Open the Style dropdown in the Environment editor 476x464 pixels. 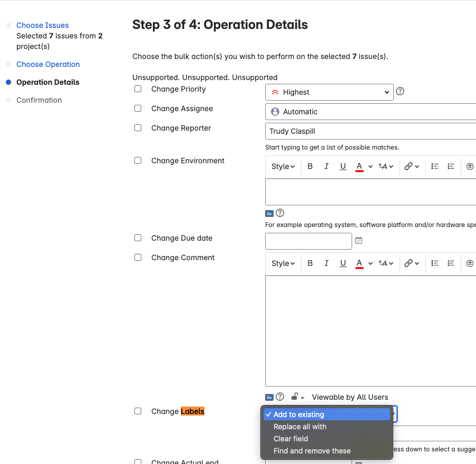[283, 166]
